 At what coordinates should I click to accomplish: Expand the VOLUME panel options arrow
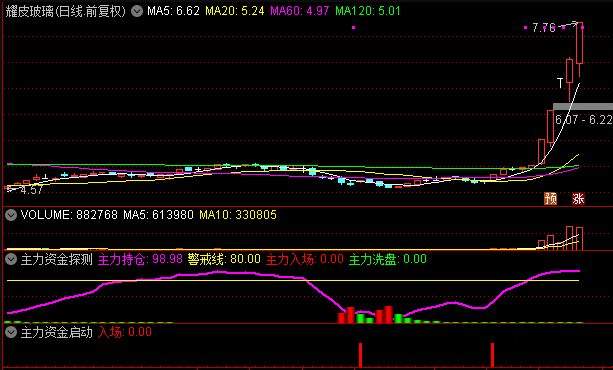click(x=11, y=215)
